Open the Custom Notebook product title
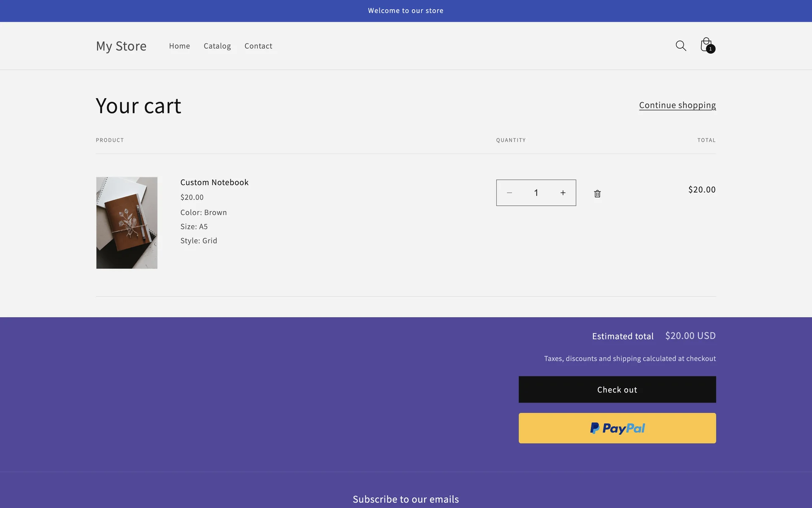 pyautogui.click(x=214, y=182)
